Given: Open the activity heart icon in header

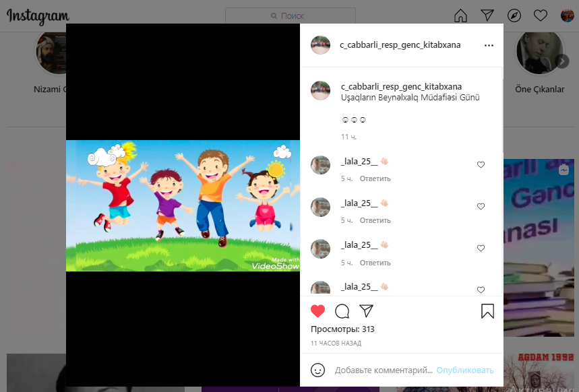Looking at the screenshot, I should pos(541,15).
